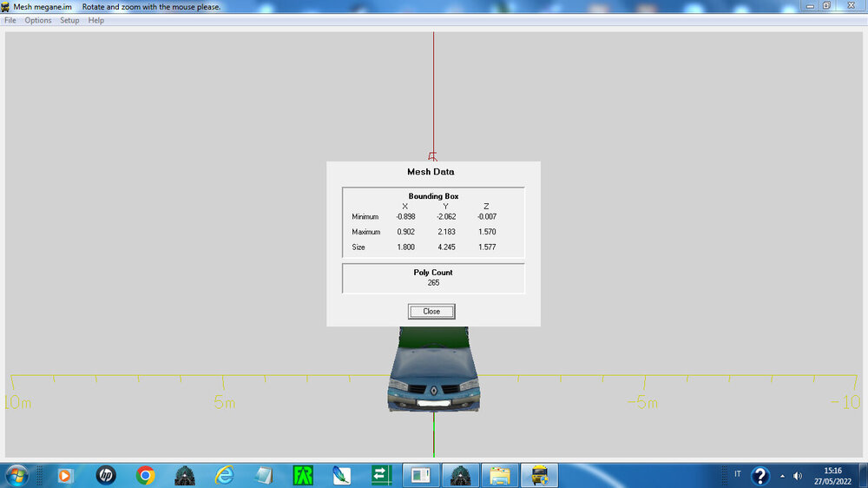Close the Mesh Data dialog
This screenshot has height=488, width=868.
[x=431, y=312]
